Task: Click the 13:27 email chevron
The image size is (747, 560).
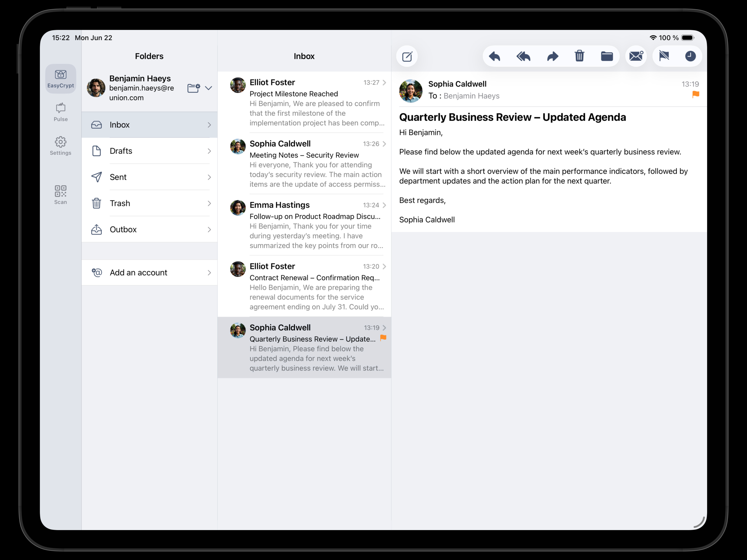Action: click(x=384, y=83)
